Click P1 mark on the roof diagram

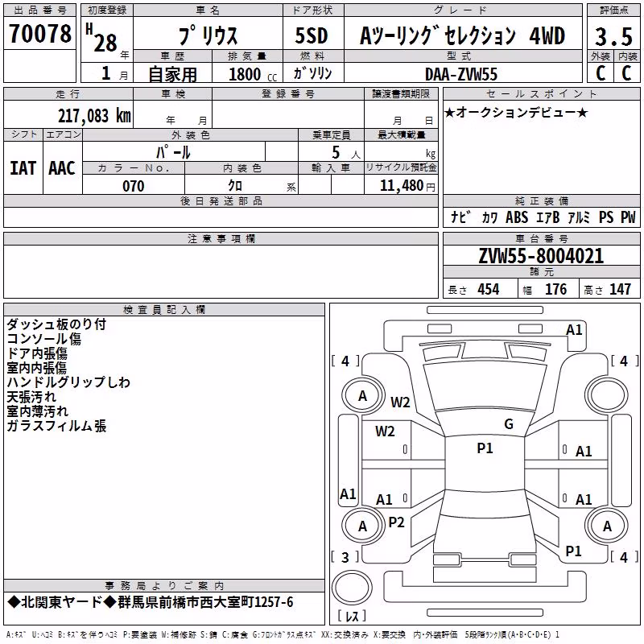pyautogui.click(x=485, y=448)
